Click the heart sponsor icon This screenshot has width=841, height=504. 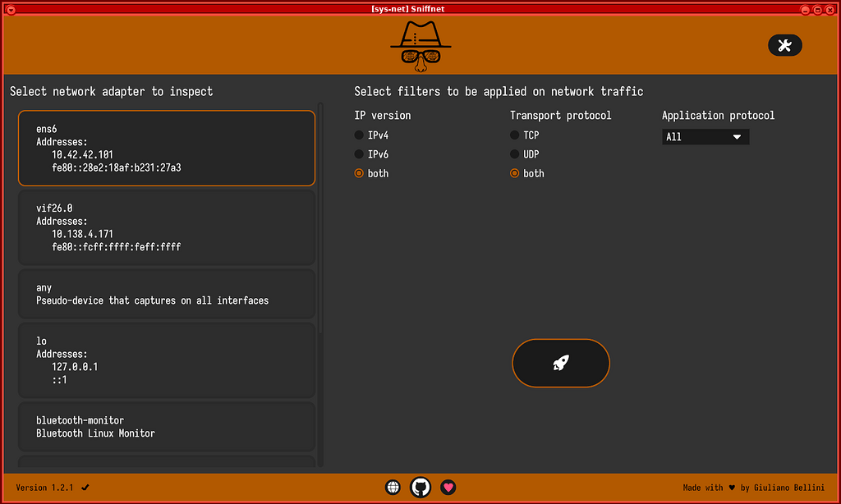point(448,487)
